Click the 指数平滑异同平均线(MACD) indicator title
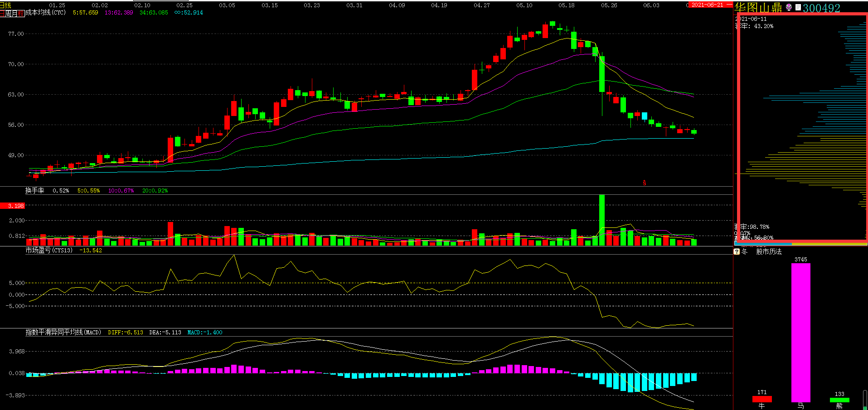The image size is (868, 410). click(x=63, y=333)
